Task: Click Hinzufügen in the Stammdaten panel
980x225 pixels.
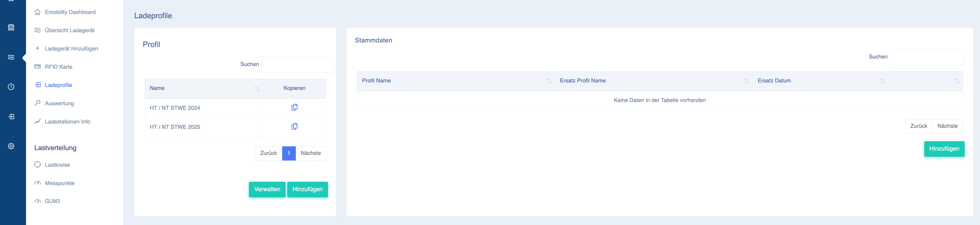Action: tap(944, 149)
